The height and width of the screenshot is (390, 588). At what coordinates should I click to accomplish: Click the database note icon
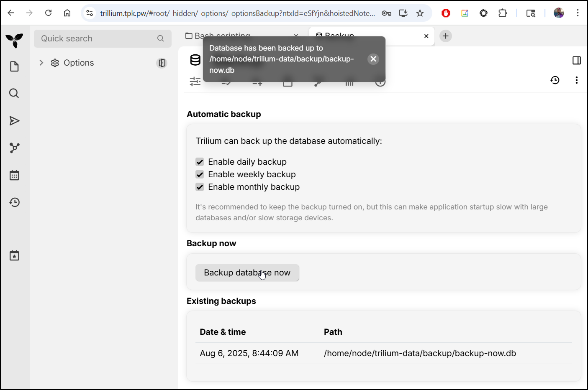pos(195,60)
